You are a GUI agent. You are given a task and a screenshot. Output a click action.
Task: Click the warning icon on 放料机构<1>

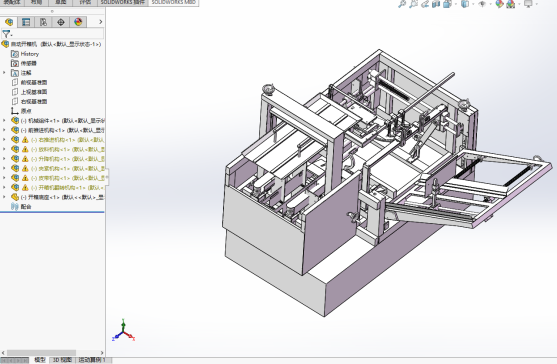[x=25, y=150]
